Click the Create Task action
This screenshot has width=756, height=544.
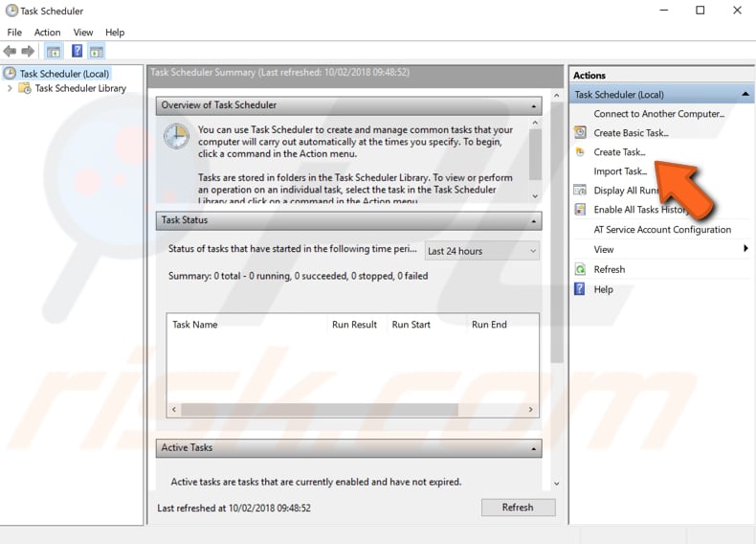pyautogui.click(x=619, y=152)
